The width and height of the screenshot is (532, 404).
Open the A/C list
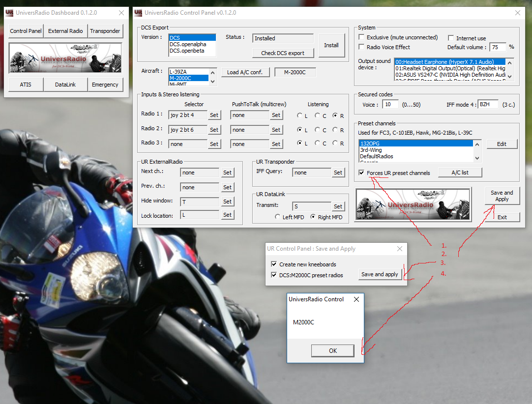460,173
